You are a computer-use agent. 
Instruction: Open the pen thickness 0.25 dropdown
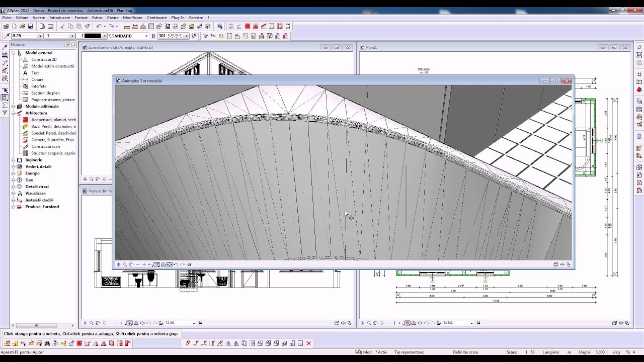point(40,36)
